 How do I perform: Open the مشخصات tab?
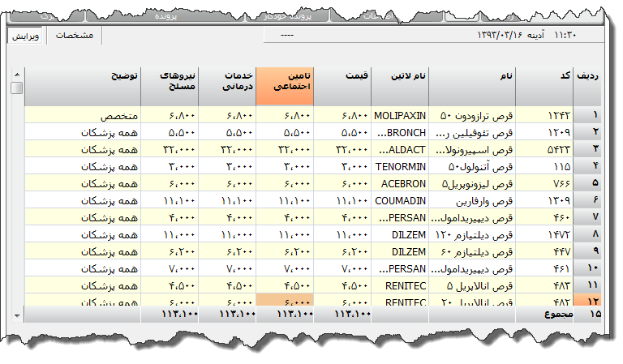(75, 36)
